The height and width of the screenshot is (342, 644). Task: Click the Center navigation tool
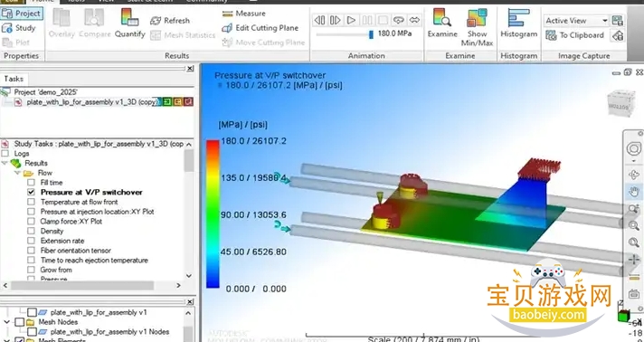tap(634, 260)
